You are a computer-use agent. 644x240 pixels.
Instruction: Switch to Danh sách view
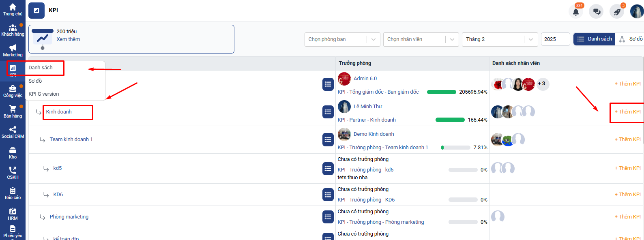click(x=594, y=39)
